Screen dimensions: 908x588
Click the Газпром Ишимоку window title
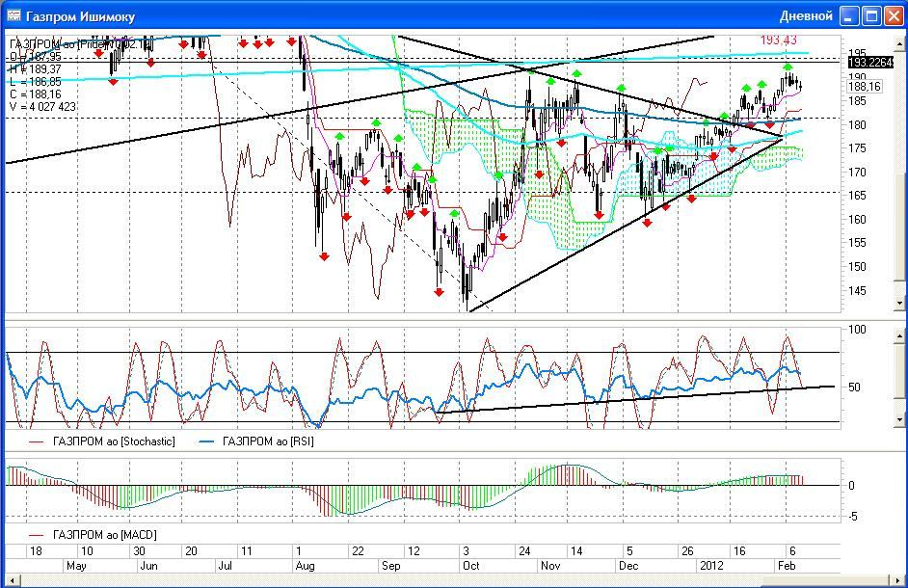81,16
